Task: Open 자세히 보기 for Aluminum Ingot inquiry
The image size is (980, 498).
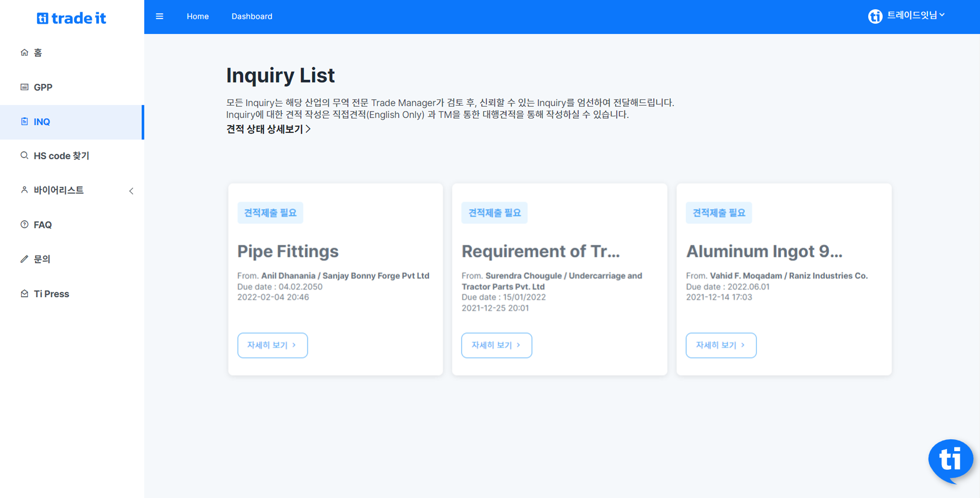Action: click(721, 345)
